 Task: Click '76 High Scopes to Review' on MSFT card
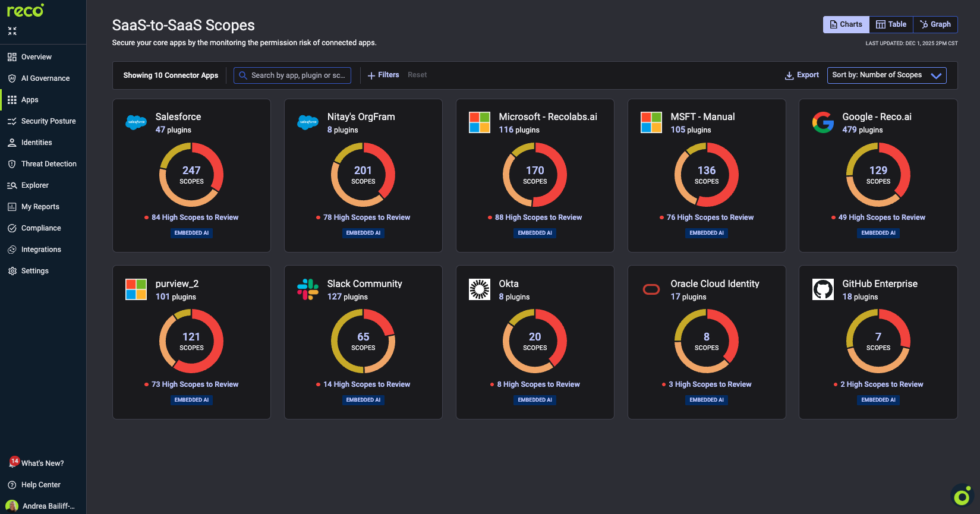pos(710,217)
